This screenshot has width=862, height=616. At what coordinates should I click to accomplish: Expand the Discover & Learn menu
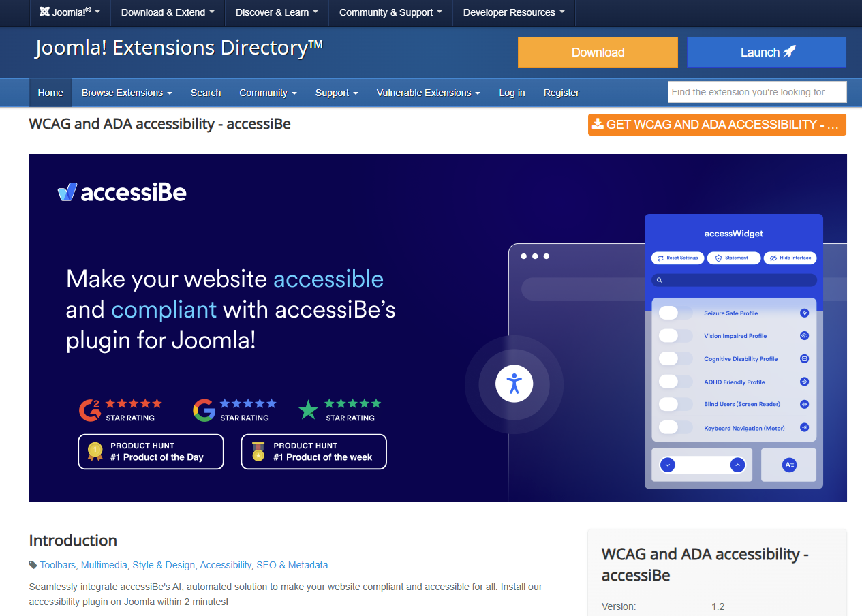point(276,12)
